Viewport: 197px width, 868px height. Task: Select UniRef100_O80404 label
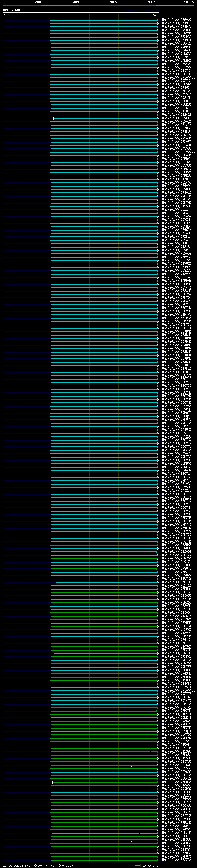click(x=176, y=64)
